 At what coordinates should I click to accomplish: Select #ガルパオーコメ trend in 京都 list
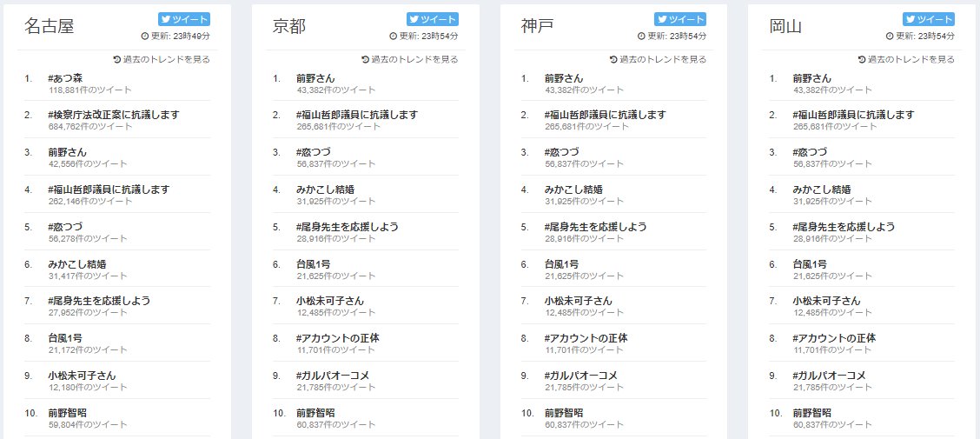click(x=333, y=376)
